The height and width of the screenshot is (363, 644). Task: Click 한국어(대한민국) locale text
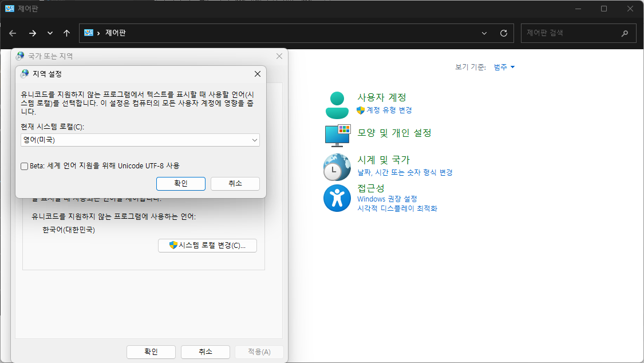click(x=69, y=230)
